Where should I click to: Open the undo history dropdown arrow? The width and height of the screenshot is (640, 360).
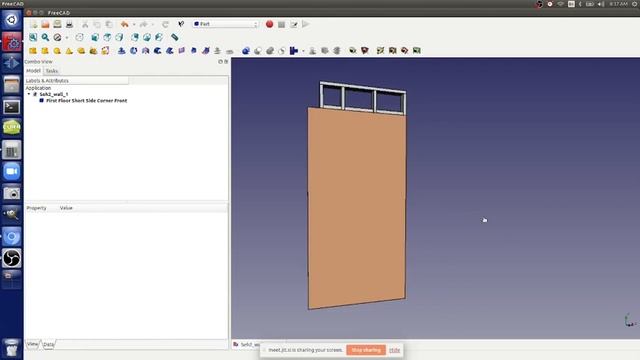pyautogui.click(x=134, y=24)
